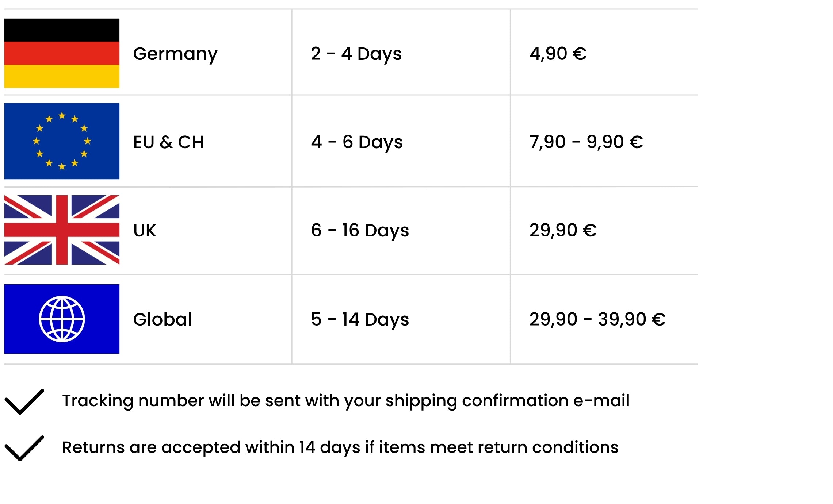Click the returns within 14 days text

[x=340, y=447]
